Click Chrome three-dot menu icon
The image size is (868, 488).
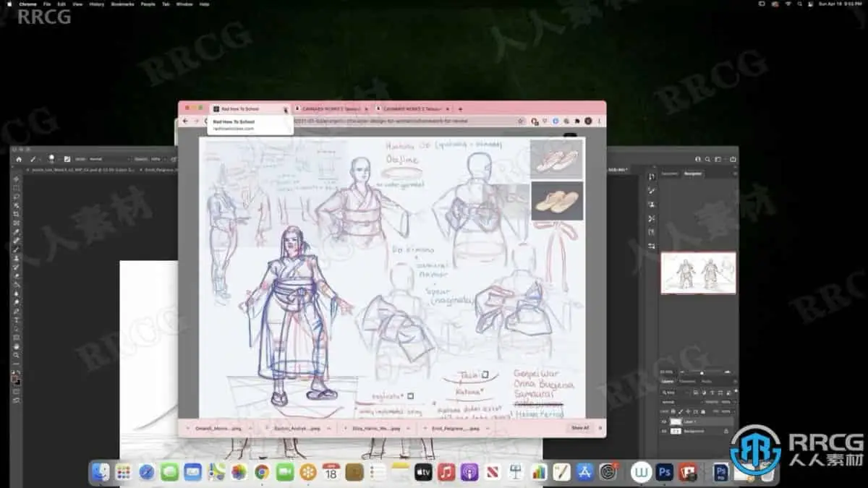(599, 121)
